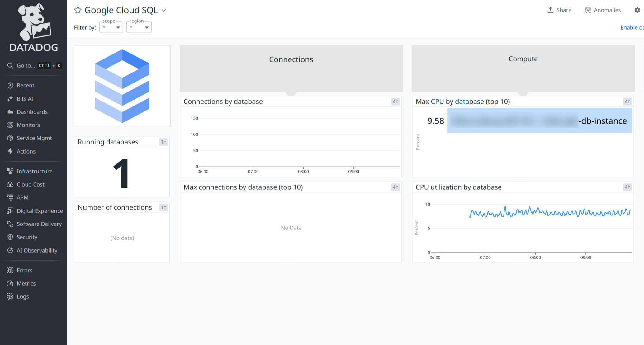
Task: Click the Cloud Cost icon
Action: tap(10, 184)
